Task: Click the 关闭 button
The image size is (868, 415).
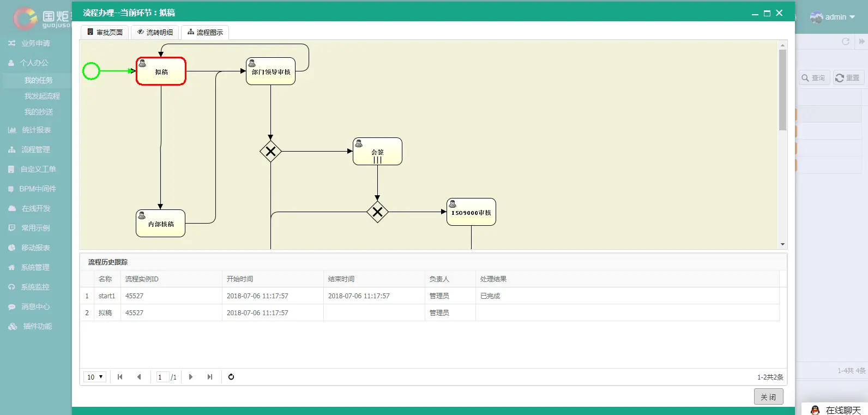Action: tap(769, 396)
